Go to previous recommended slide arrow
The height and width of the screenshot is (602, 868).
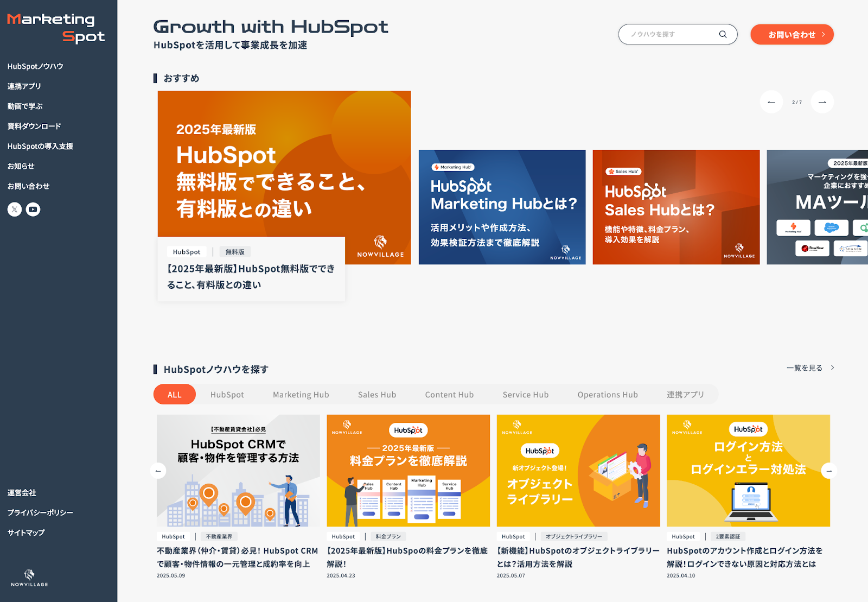[x=771, y=102]
